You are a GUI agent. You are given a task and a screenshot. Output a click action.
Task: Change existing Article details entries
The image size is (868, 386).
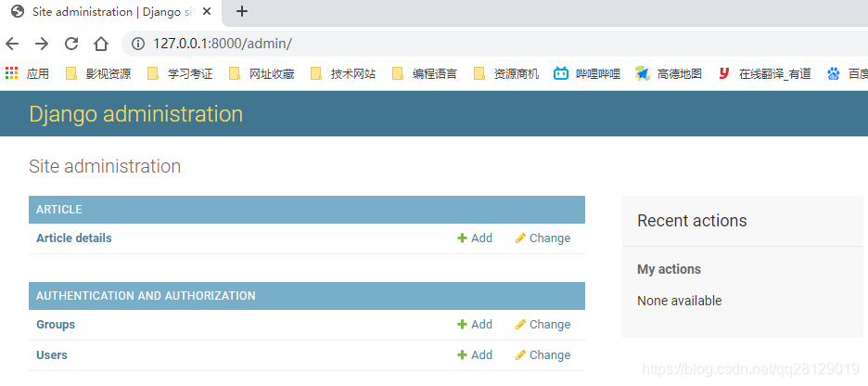click(543, 238)
